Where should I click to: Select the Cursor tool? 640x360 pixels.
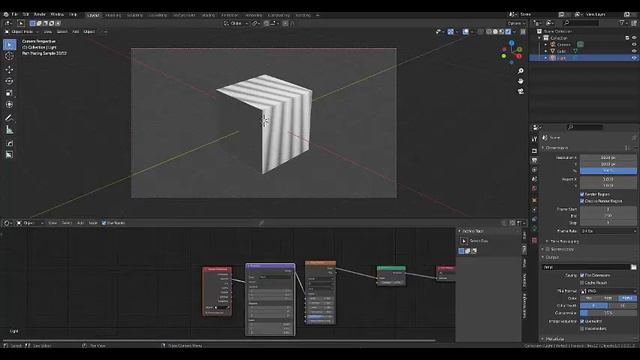9,57
